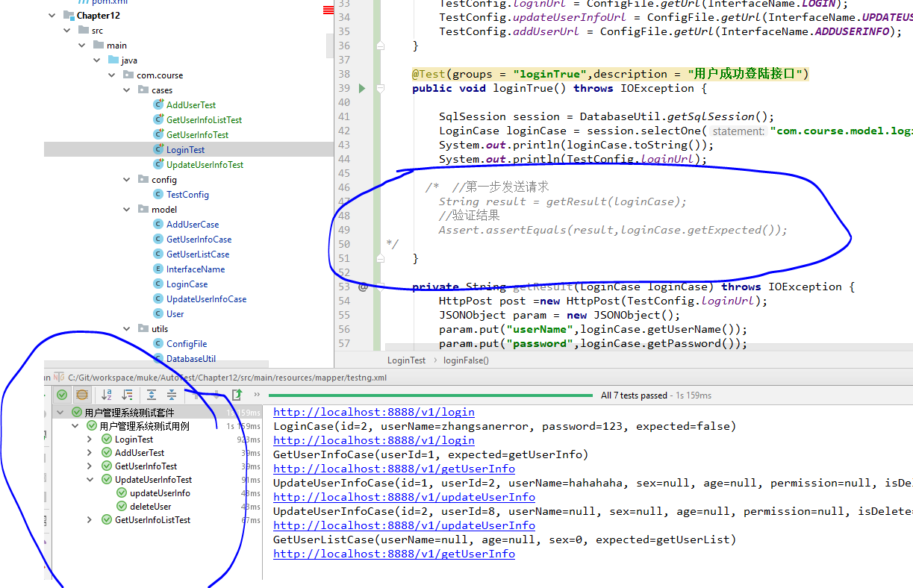The image size is (913, 588).
Task: Open GetUserInfoListTest in project tree
Action: click(x=204, y=120)
